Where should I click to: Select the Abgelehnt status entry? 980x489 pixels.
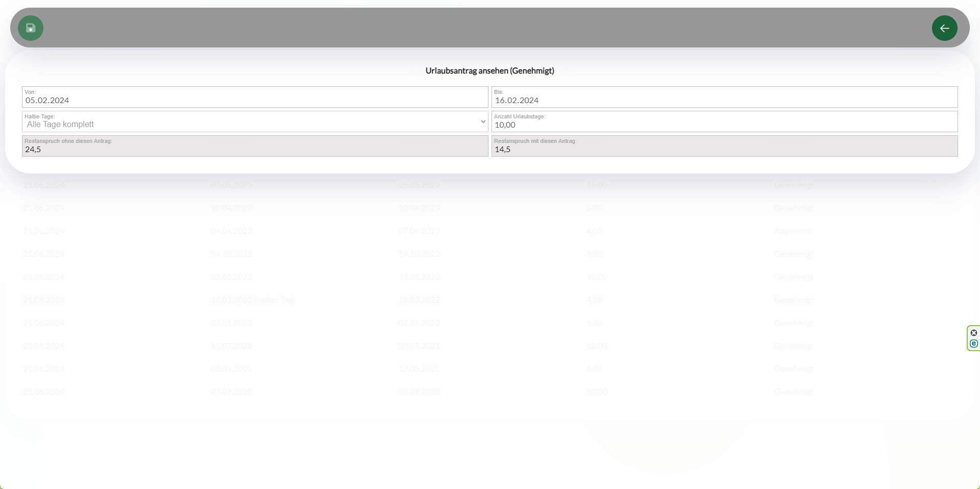point(792,231)
